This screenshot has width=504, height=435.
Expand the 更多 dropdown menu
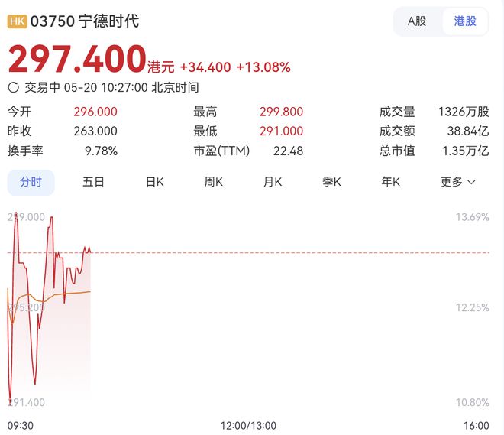coord(452,182)
